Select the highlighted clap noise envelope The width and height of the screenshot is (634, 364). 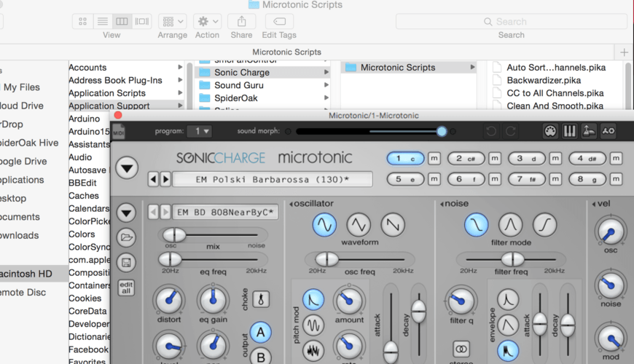click(x=508, y=350)
